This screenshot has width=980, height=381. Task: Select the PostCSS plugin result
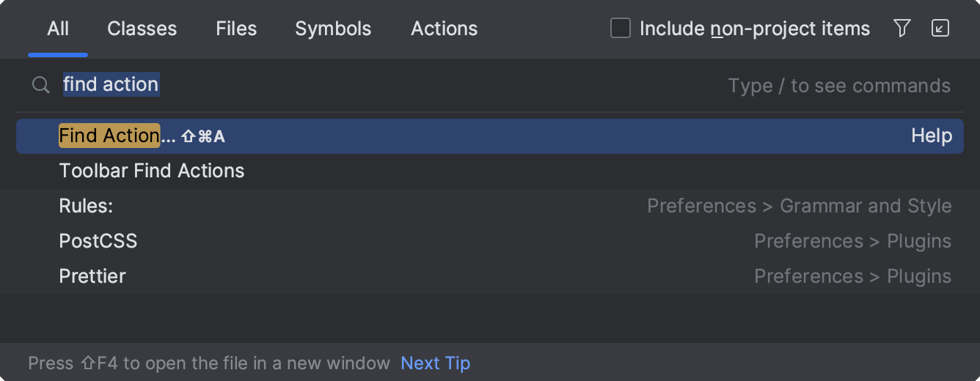click(490, 241)
